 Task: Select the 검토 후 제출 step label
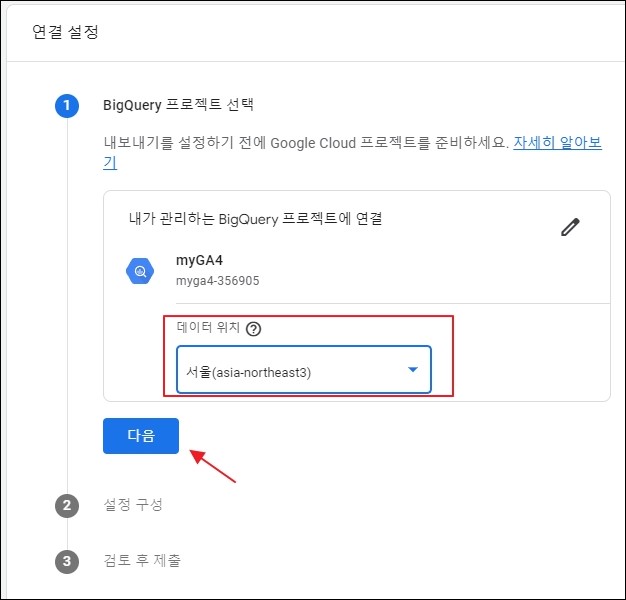(x=142, y=560)
